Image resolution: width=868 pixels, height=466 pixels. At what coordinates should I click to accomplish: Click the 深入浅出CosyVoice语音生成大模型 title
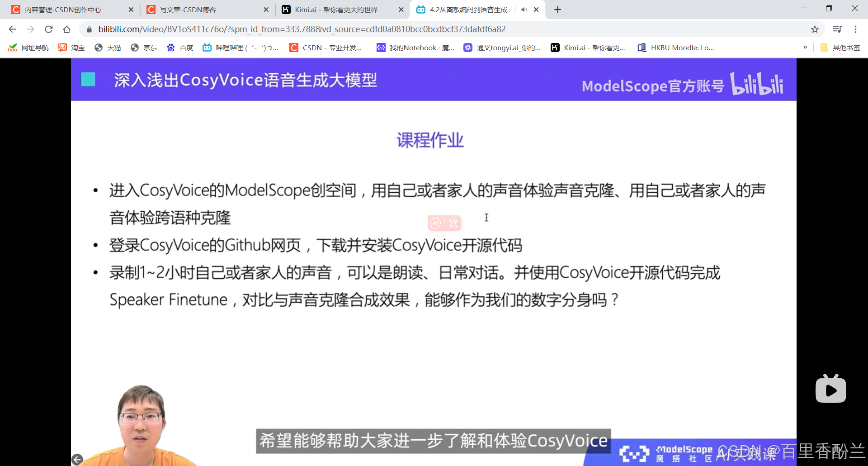[245, 80]
